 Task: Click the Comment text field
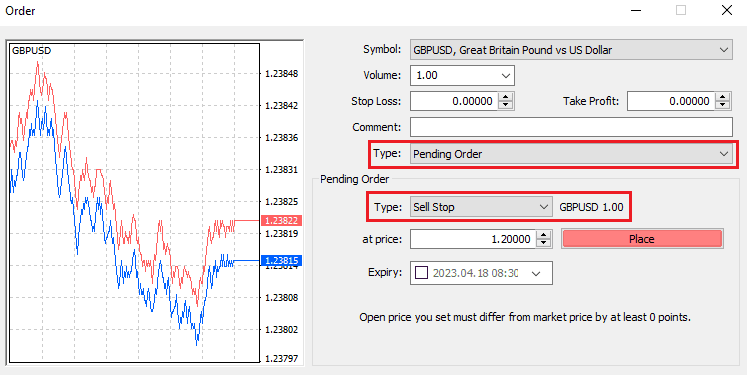tap(571, 127)
